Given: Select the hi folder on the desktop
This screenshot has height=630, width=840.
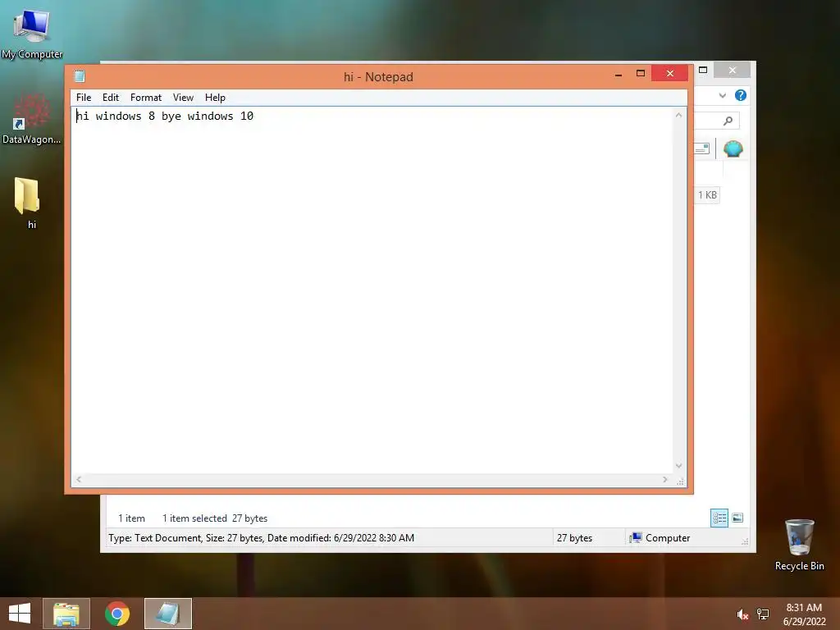Looking at the screenshot, I should coord(29,203).
